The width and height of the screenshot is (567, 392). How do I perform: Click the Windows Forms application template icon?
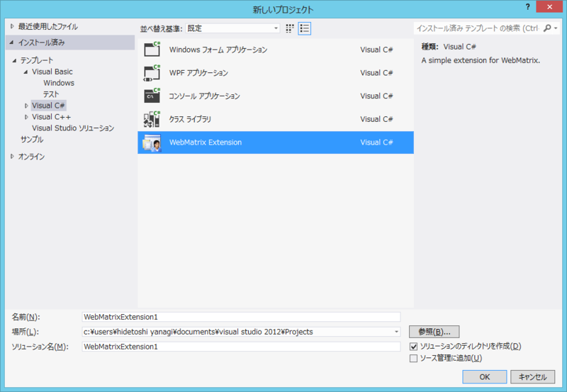point(152,49)
